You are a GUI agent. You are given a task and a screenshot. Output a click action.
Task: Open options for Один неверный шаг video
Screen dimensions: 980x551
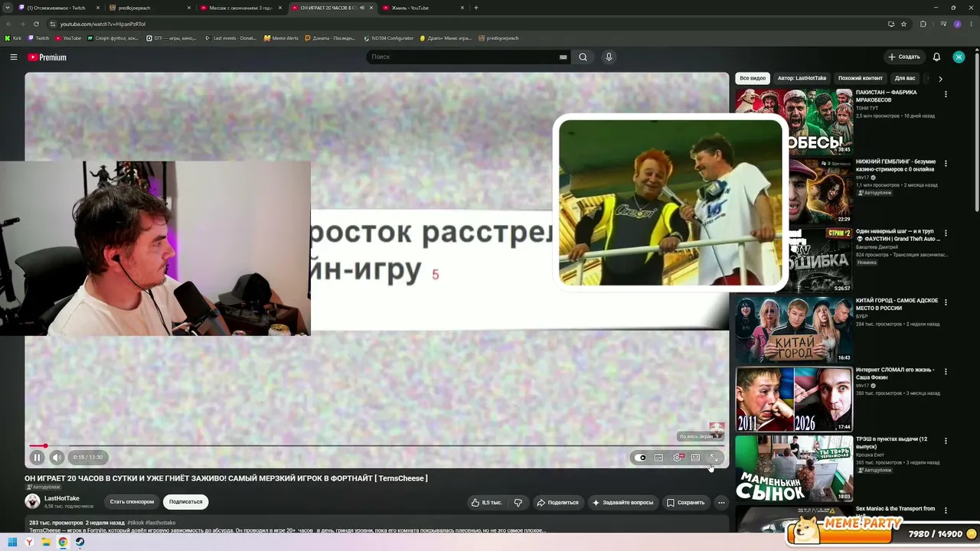[x=946, y=233]
